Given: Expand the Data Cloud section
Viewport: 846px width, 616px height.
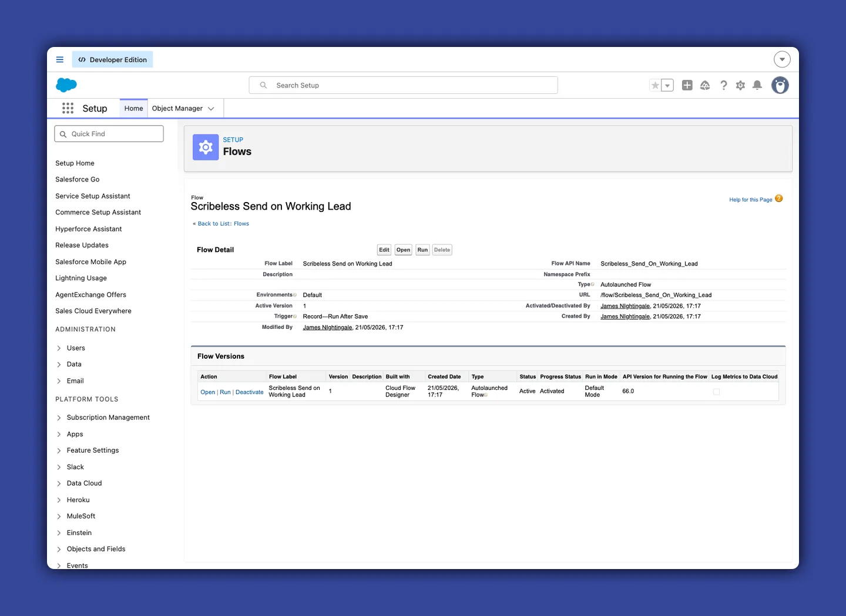Looking at the screenshot, I should (x=59, y=483).
